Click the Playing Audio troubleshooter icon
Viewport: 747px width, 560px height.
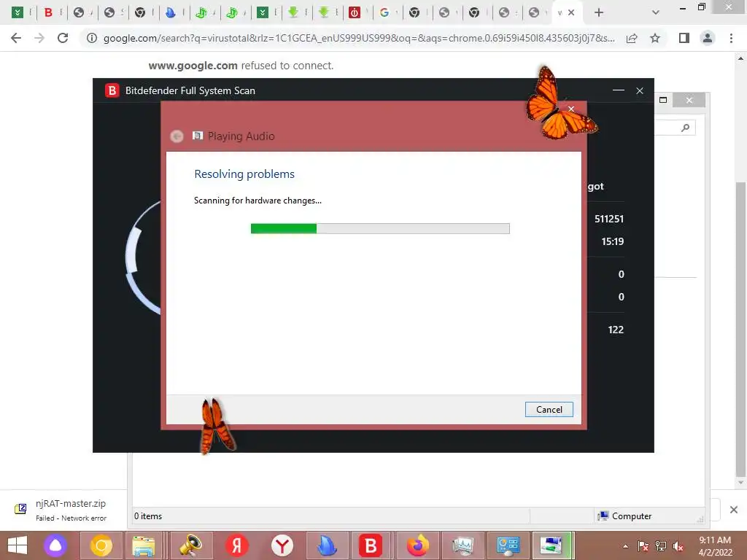pos(197,136)
